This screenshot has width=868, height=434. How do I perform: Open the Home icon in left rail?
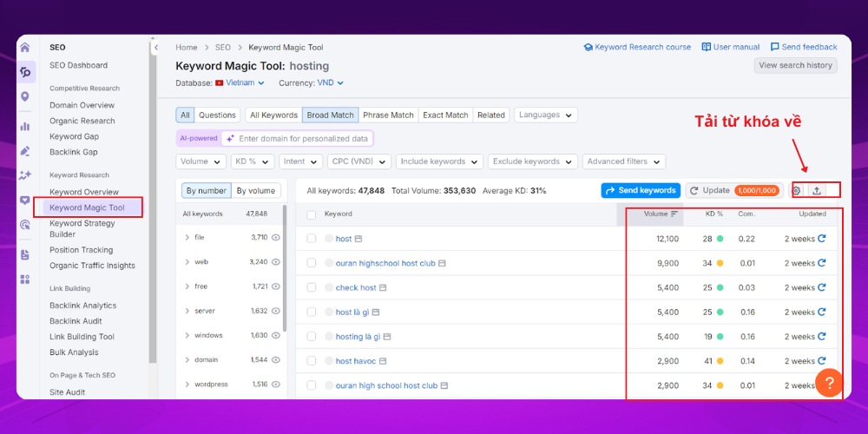tap(25, 48)
